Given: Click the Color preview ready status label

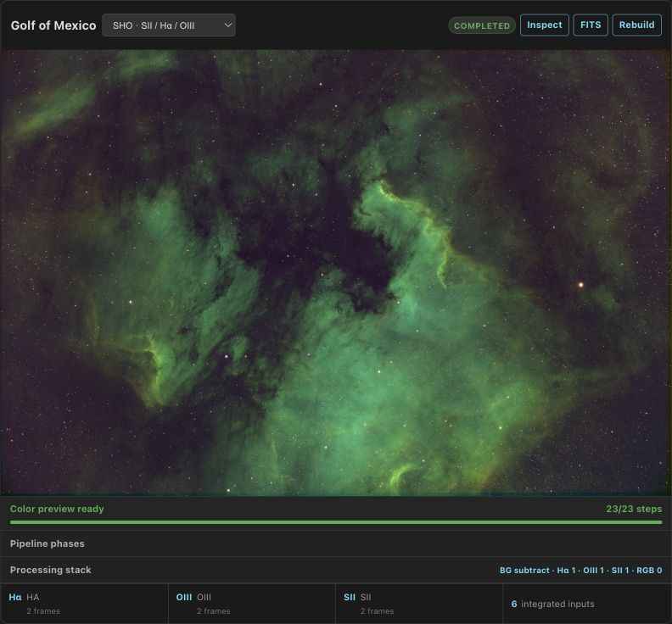Looking at the screenshot, I should tap(57, 509).
